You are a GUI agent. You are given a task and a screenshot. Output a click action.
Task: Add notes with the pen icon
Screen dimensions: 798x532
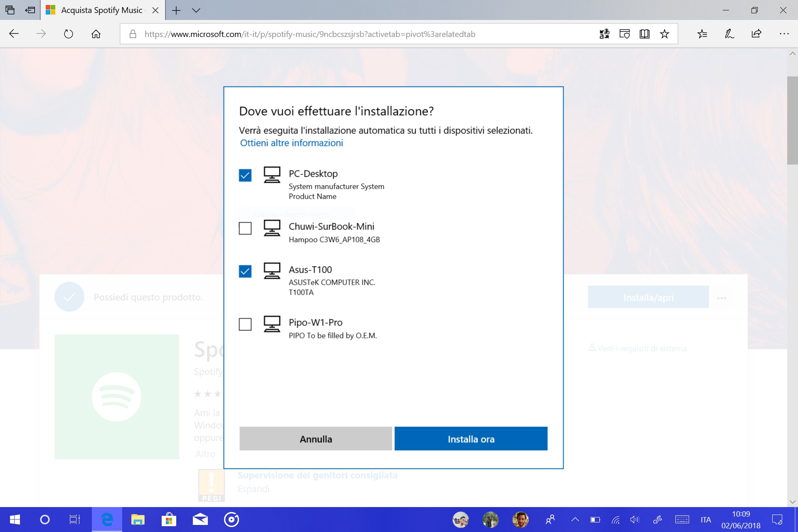tap(729, 34)
